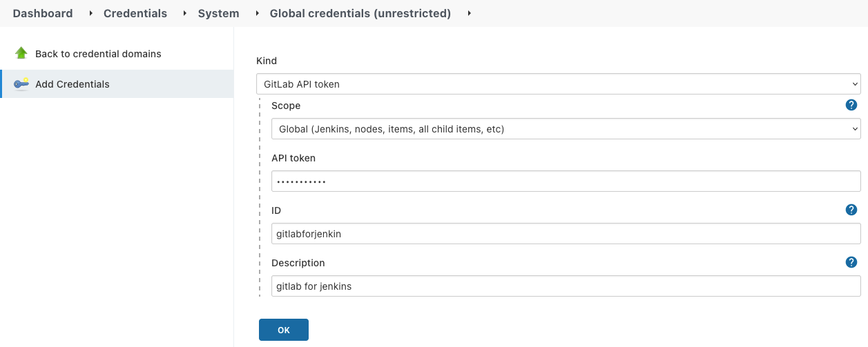
Task: Go to Dashboard breadcrumb
Action: [43, 13]
